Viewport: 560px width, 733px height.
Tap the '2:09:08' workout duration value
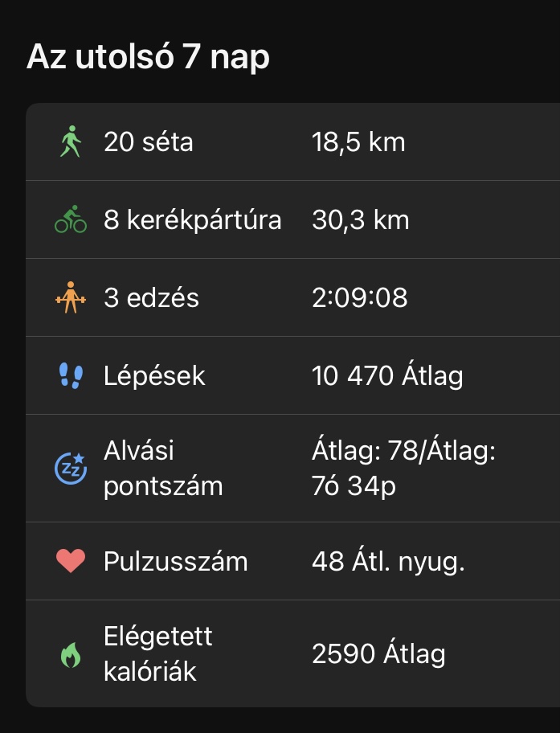point(359,297)
